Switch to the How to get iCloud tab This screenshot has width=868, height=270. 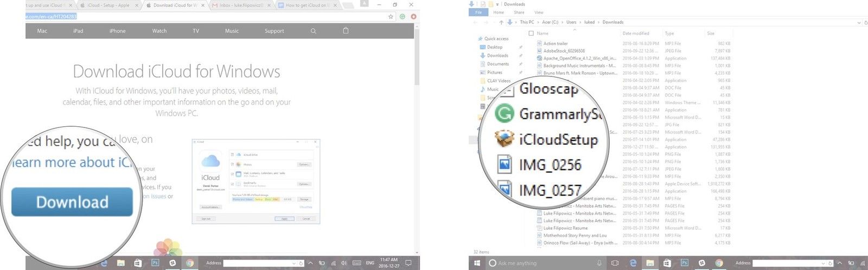307,5
